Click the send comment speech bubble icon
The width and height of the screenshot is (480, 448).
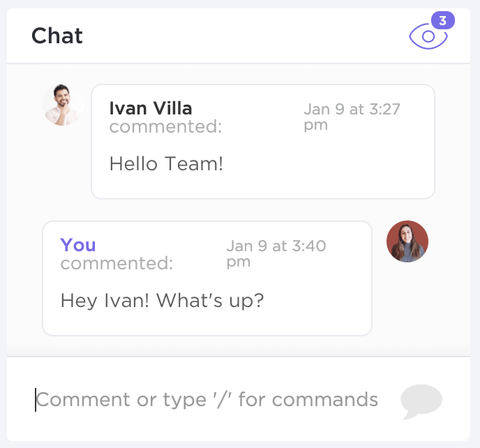(x=421, y=401)
